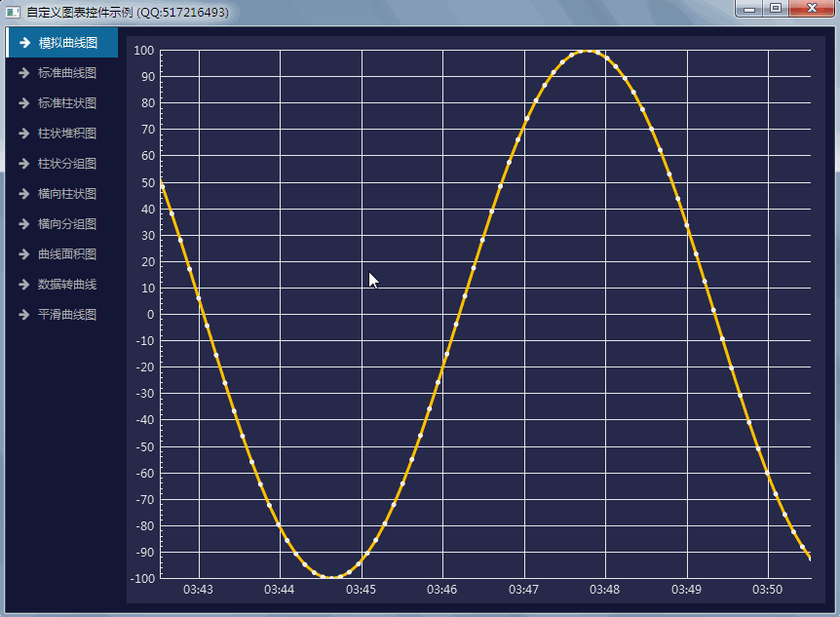This screenshot has height=617, width=840.
Task: Click the arrow icon beside 柱状分组图
Action: (24, 164)
